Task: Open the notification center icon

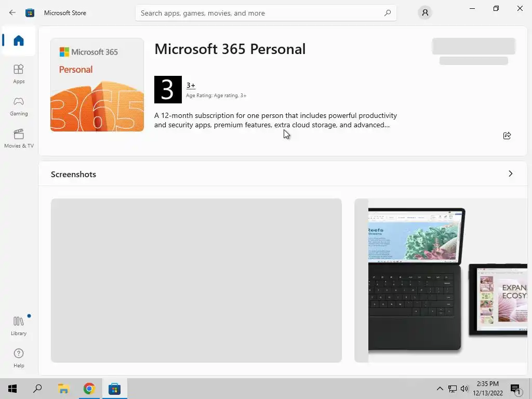Action: 515,389
